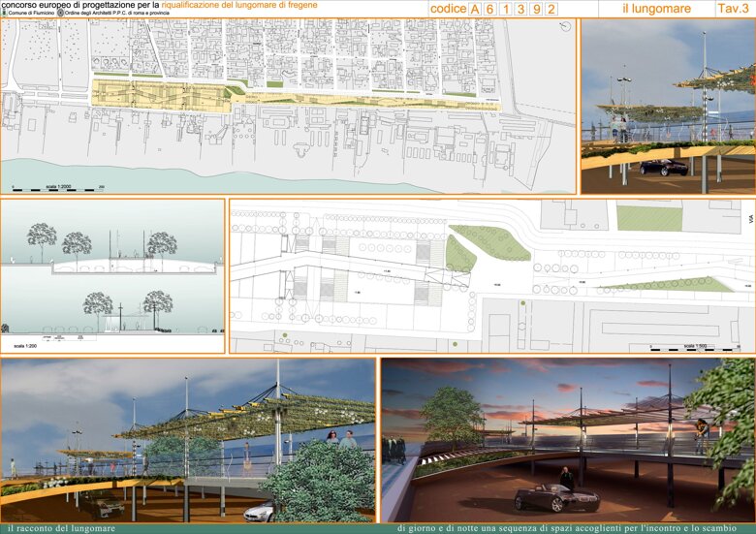Click the scala 1:2000 scale bar
Image resolution: width=756 pixels, height=534 pixels.
[x=58, y=189]
